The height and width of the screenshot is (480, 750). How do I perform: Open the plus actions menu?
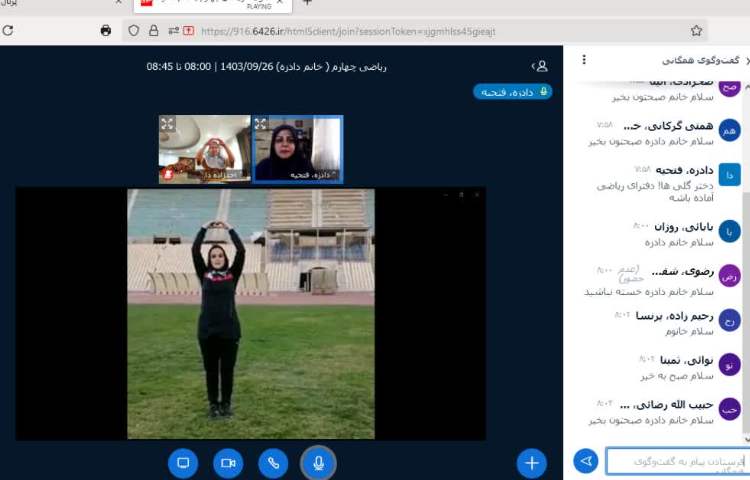(x=531, y=462)
